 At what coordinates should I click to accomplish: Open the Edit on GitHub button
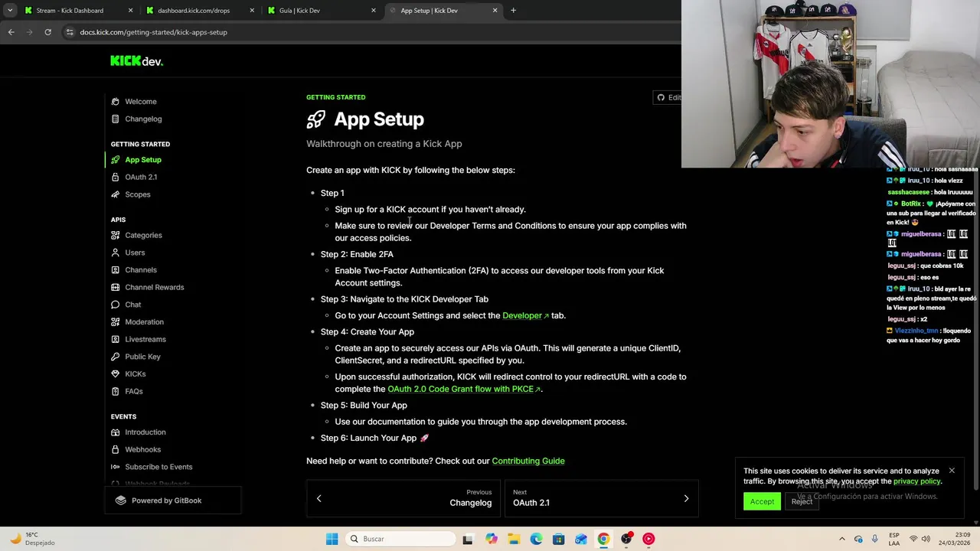(x=668, y=97)
